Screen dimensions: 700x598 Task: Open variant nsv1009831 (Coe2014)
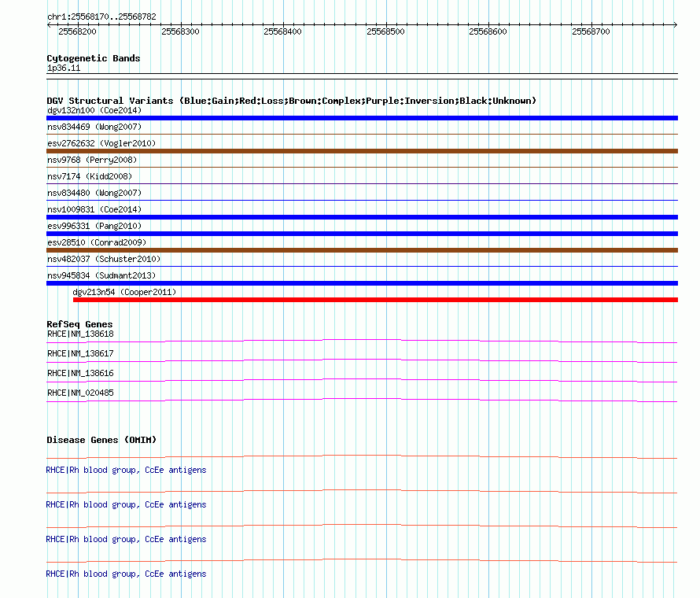coord(94,209)
